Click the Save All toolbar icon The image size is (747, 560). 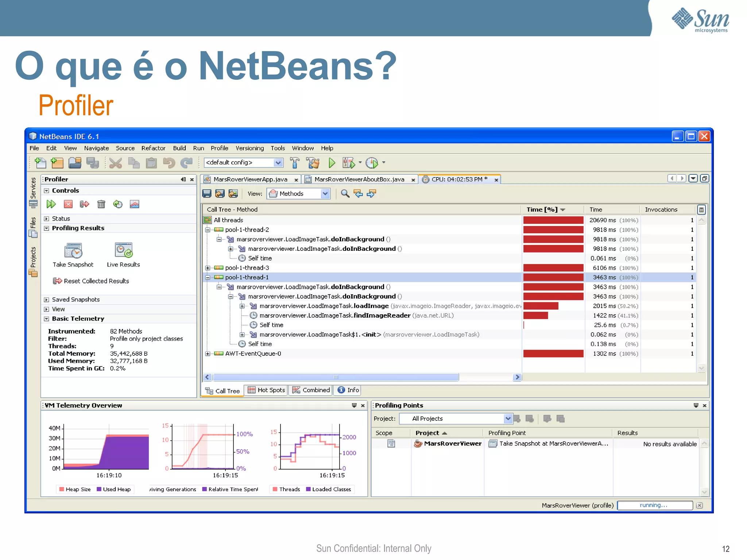click(x=92, y=163)
